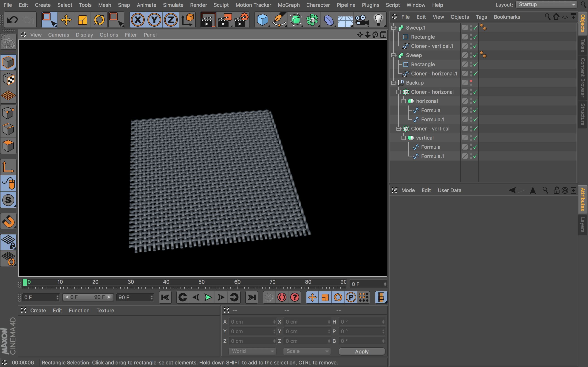The height and width of the screenshot is (367, 588).
Task: Click the Undo arrow icon
Action: tap(12, 20)
